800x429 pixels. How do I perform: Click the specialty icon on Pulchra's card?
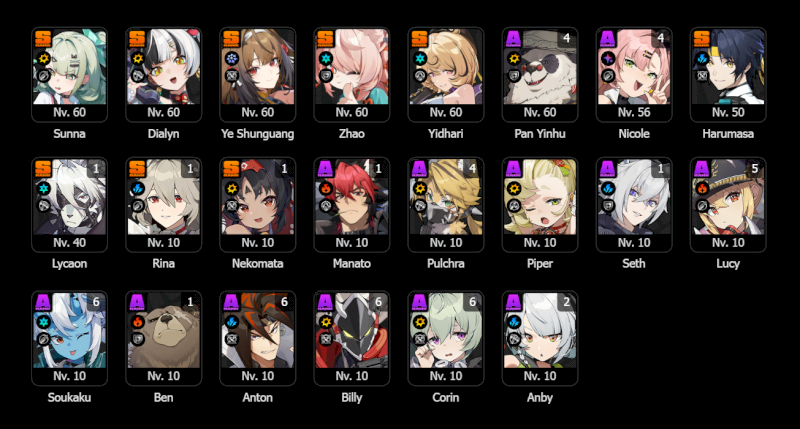click(420, 206)
